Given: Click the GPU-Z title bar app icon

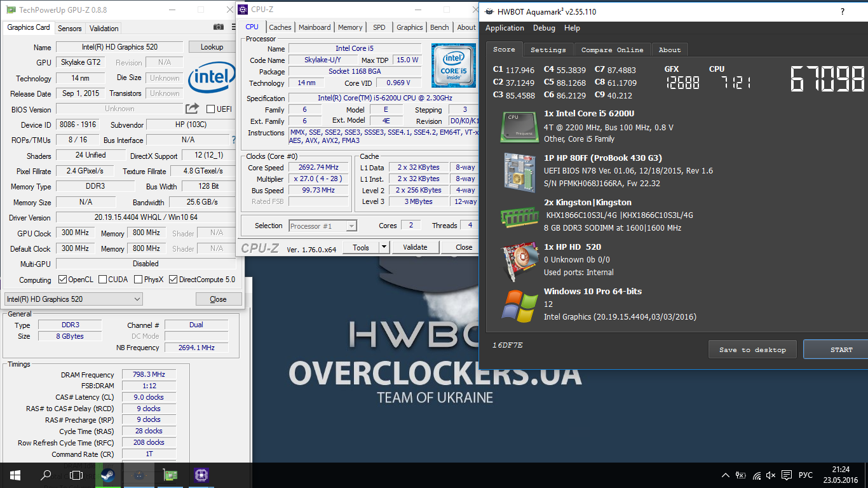Looking at the screenshot, I should [x=11, y=10].
